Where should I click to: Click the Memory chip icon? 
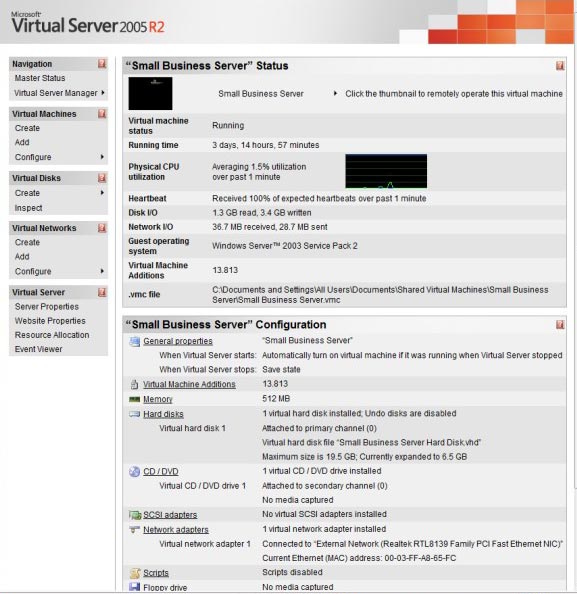coord(134,399)
